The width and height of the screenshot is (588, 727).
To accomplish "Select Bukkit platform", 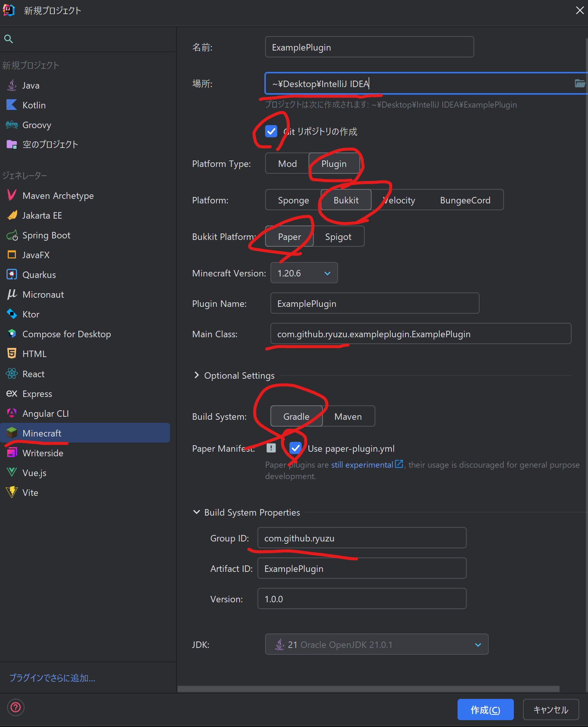I will click(346, 200).
